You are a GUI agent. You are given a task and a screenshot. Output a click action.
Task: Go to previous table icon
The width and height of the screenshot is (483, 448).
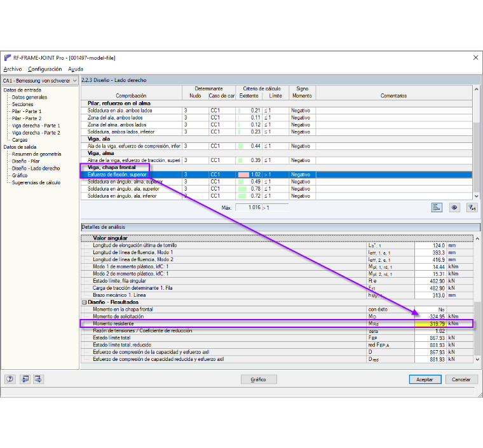tap(25, 379)
